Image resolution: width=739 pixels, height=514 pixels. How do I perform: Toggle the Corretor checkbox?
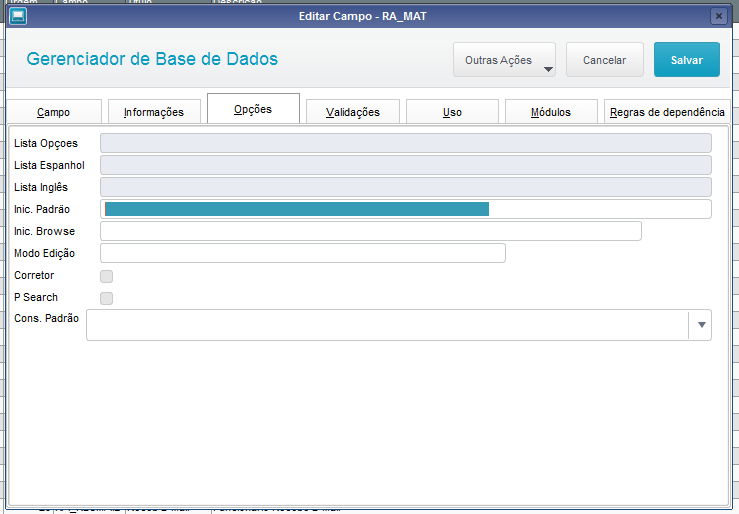pyautogui.click(x=107, y=276)
